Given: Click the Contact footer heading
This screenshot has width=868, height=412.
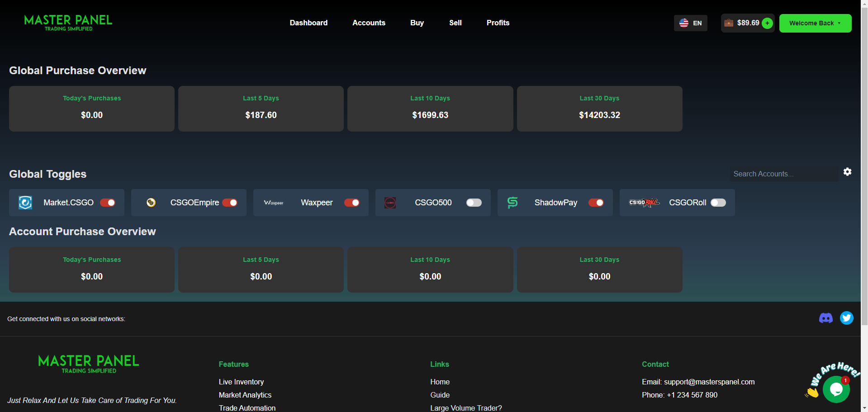Looking at the screenshot, I should click(655, 364).
